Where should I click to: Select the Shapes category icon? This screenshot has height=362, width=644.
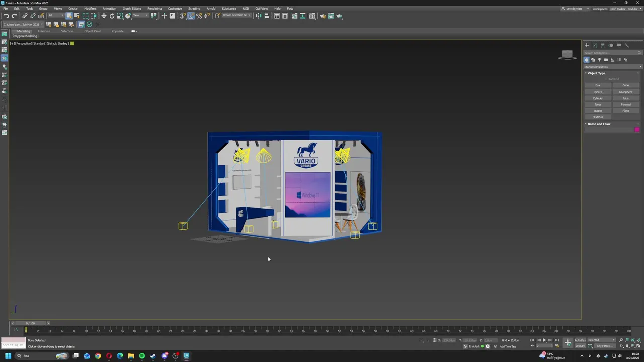593,60
